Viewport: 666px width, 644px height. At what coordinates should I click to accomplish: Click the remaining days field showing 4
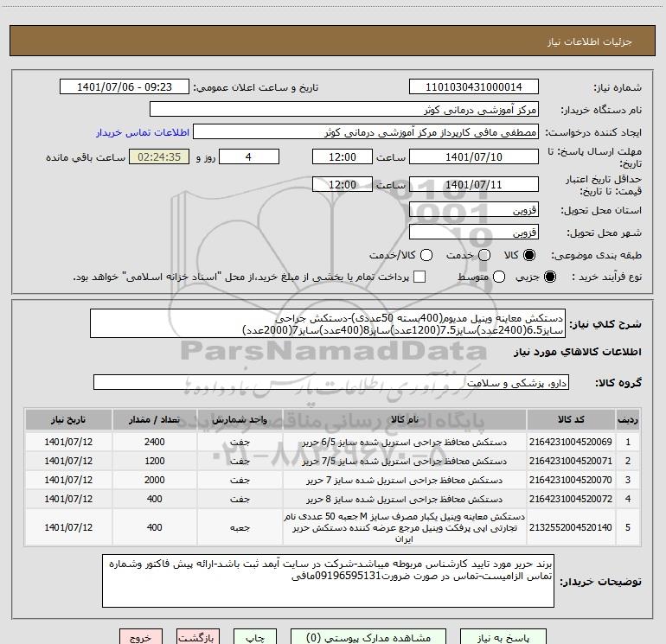pos(249,156)
